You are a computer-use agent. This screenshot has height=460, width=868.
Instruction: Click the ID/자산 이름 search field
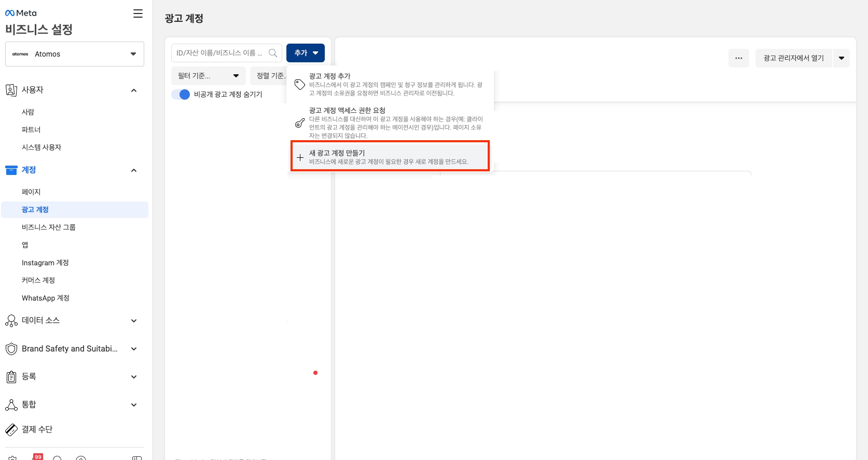pos(219,53)
